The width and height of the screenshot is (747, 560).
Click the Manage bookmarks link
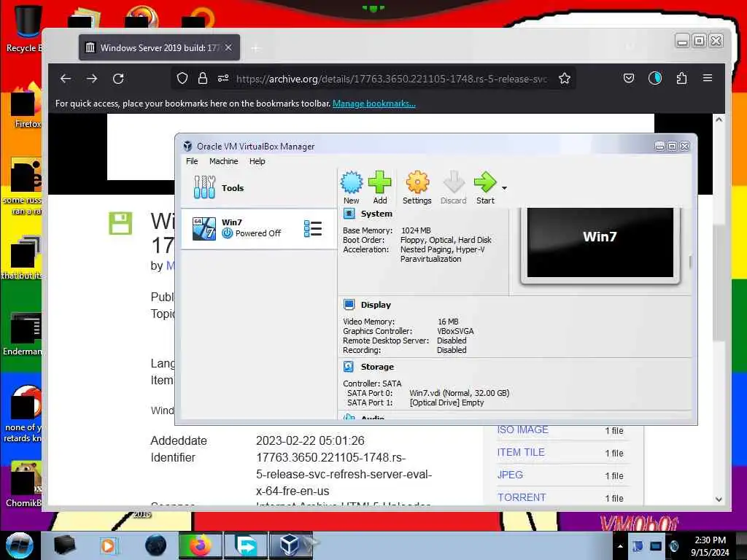point(374,104)
